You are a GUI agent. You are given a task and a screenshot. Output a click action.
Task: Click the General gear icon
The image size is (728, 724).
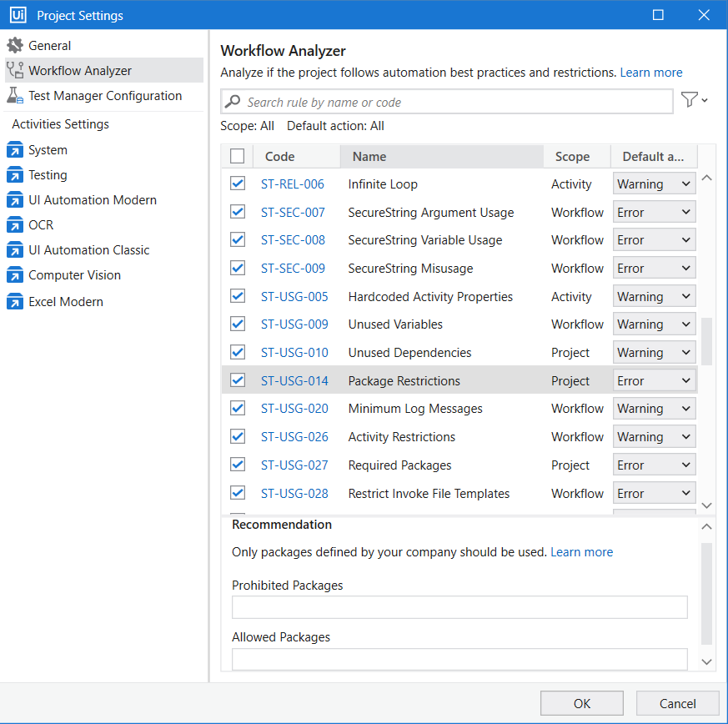[x=15, y=46]
